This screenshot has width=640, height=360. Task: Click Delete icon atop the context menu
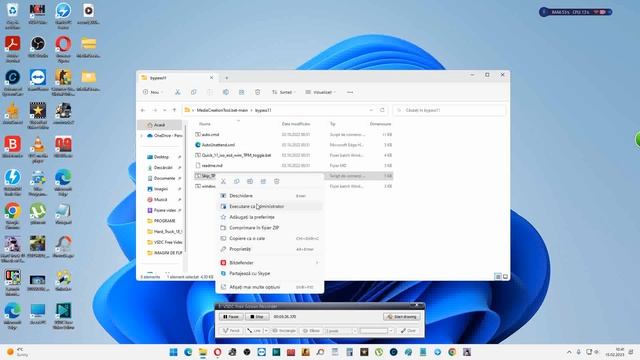pos(277,181)
